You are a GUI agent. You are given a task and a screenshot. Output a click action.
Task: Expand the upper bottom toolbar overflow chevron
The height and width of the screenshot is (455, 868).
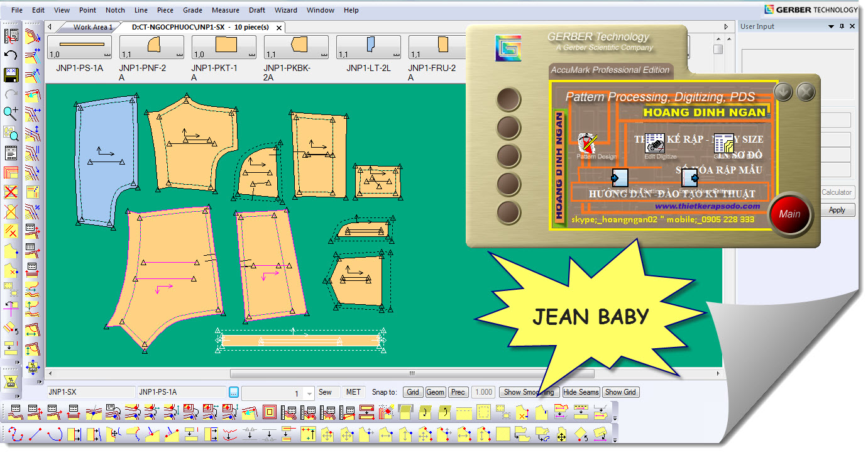615,417
